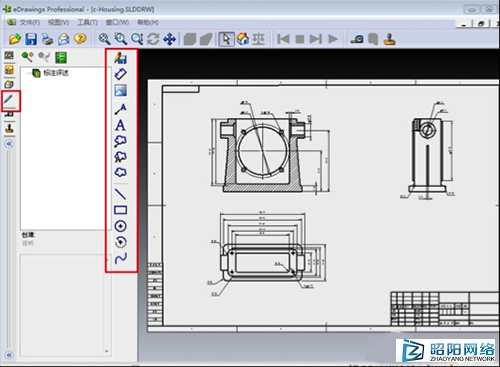
Task: Collapse the side panel using double-chevron button
Action: click(9, 144)
